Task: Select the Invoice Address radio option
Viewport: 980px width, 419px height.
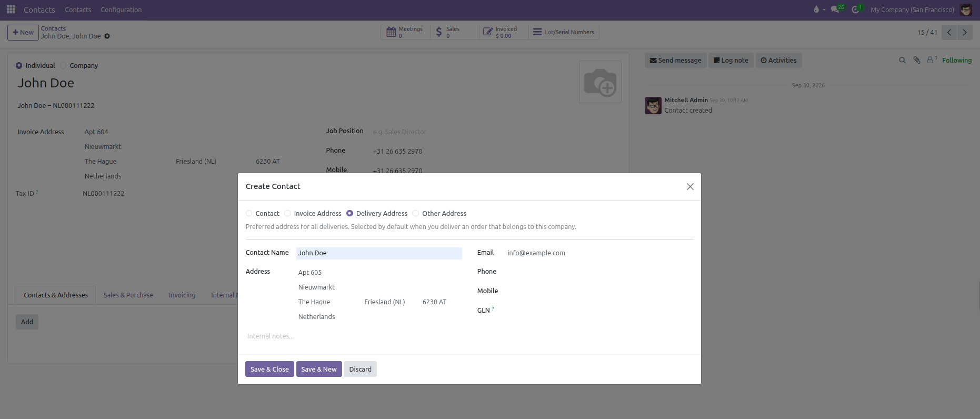Action: point(287,214)
